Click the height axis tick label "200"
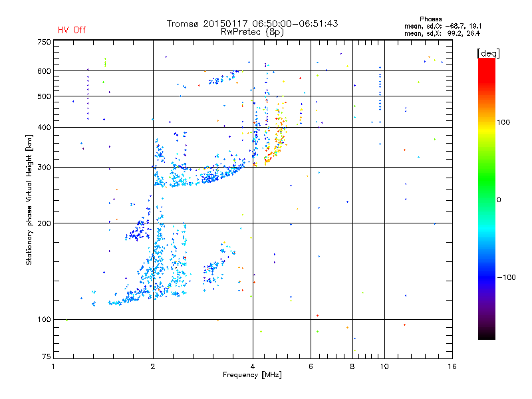532x399 pixels. pos(44,223)
